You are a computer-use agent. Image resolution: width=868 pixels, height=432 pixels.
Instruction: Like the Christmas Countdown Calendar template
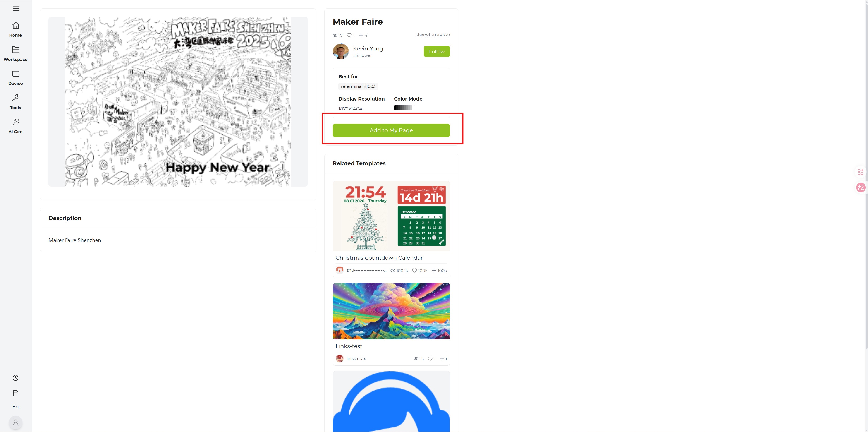coord(414,270)
